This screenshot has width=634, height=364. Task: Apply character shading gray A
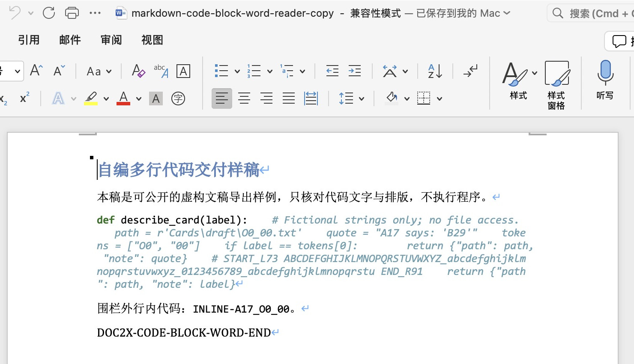156,99
